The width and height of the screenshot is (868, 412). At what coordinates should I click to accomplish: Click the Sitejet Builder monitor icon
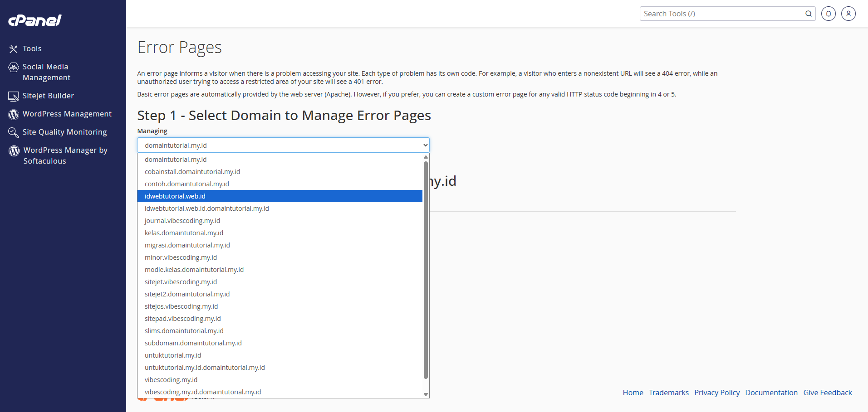coord(14,96)
